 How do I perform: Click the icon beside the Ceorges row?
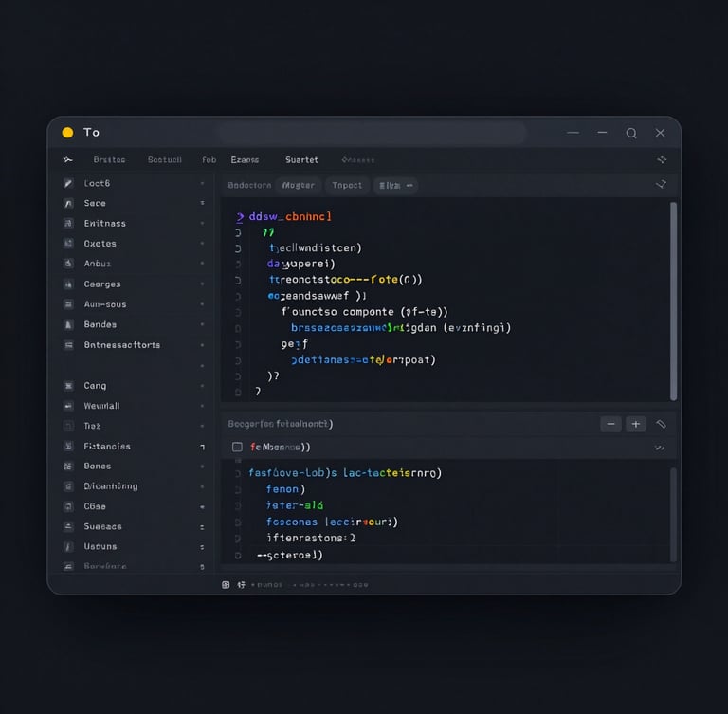pyautogui.click(x=68, y=284)
